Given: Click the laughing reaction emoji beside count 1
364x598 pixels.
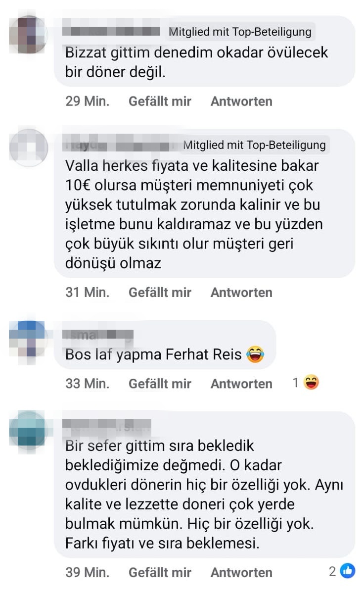Looking at the screenshot, I should pos(312,383).
